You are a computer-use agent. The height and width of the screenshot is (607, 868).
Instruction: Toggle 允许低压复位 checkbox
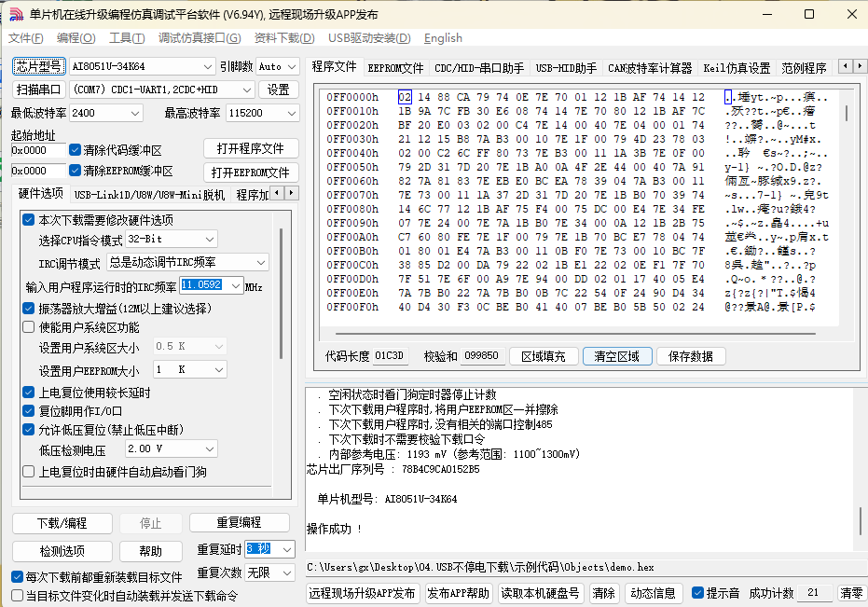29,430
